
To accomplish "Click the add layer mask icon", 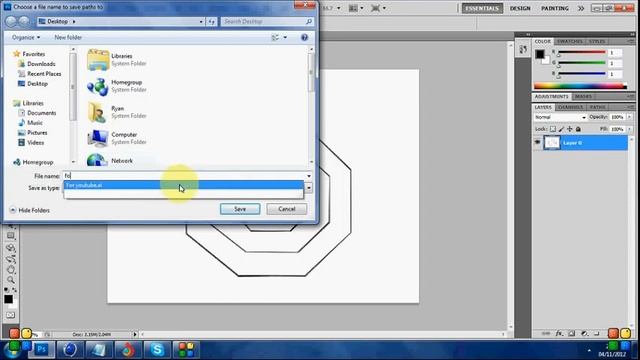I will pos(571,333).
